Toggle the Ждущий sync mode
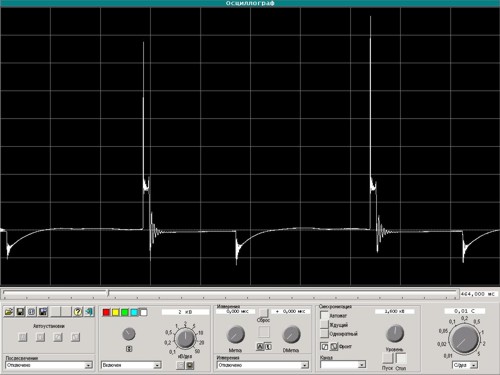 click(324, 324)
